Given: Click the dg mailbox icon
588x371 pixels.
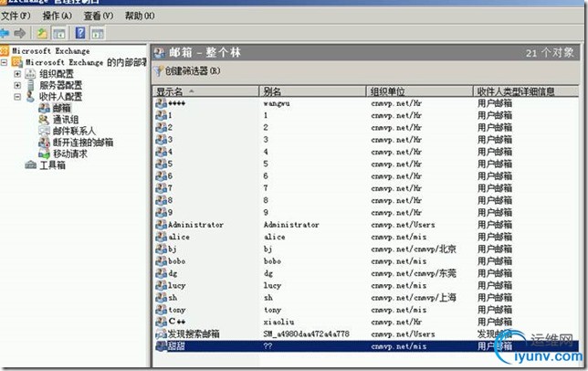Looking at the screenshot, I should [x=162, y=273].
